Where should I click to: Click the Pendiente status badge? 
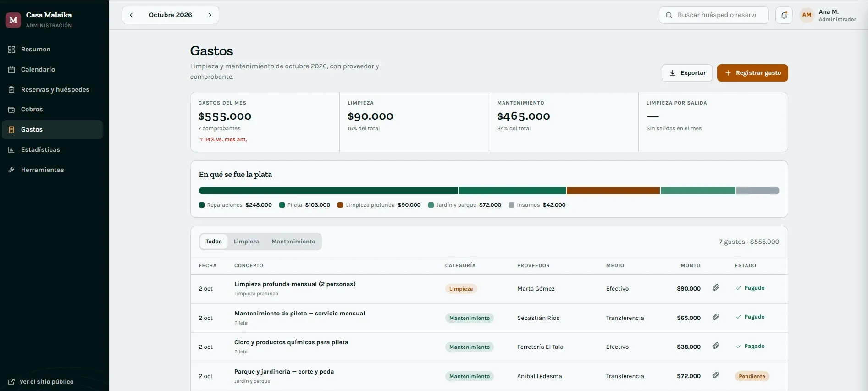(752, 376)
